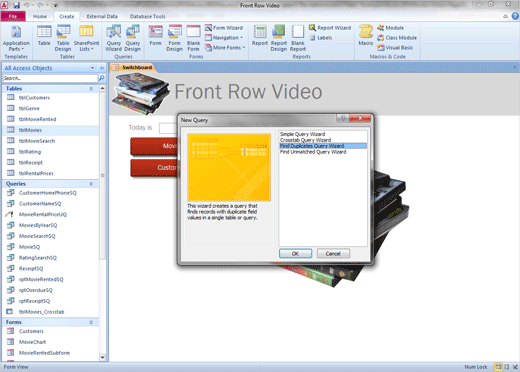This screenshot has width=520, height=372.
Task: Collapse the Queries group header
Action: [91, 184]
